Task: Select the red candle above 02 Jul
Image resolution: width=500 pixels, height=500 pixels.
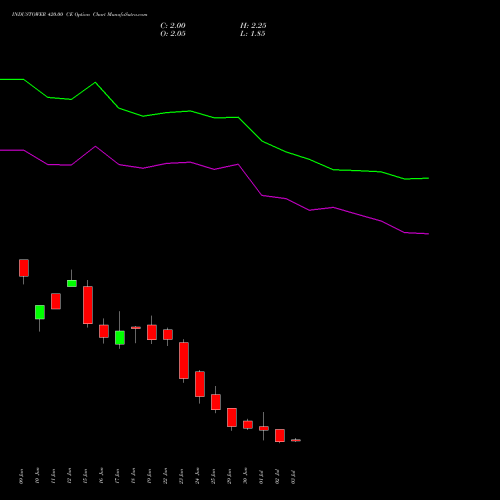Action: pyautogui.click(x=280, y=435)
